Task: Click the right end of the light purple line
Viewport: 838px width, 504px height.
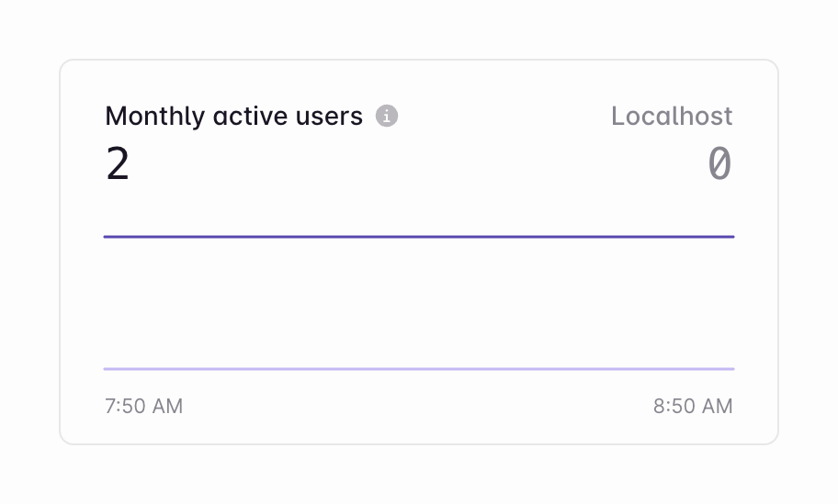Action: tap(730, 369)
